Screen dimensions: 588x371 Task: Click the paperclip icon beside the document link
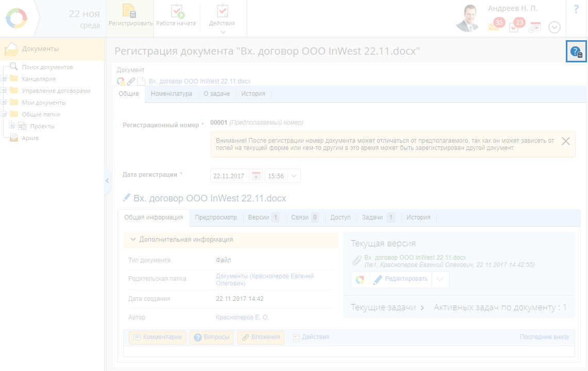point(131,81)
